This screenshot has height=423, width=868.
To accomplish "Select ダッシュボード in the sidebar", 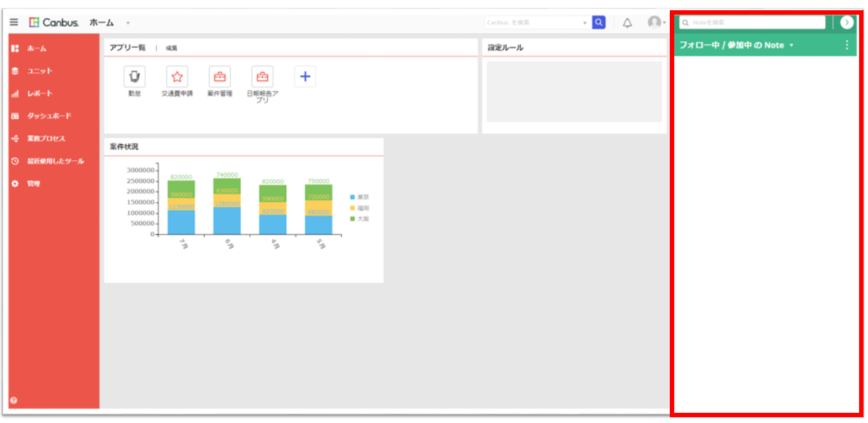I will click(48, 116).
